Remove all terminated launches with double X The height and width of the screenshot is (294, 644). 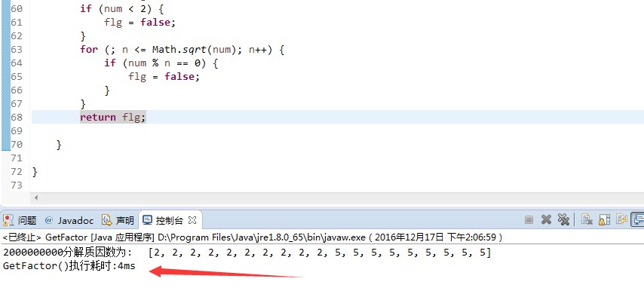(x=563, y=220)
